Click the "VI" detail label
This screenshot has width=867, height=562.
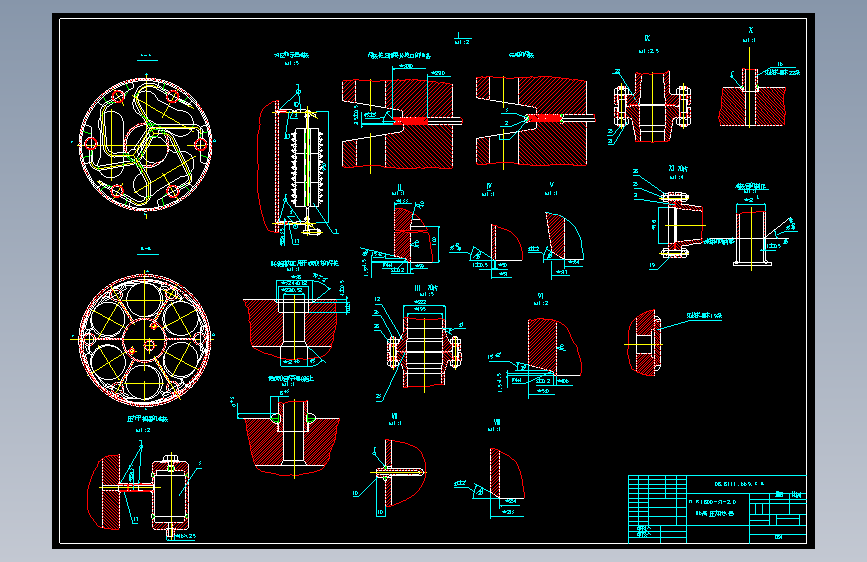[541, 296]
